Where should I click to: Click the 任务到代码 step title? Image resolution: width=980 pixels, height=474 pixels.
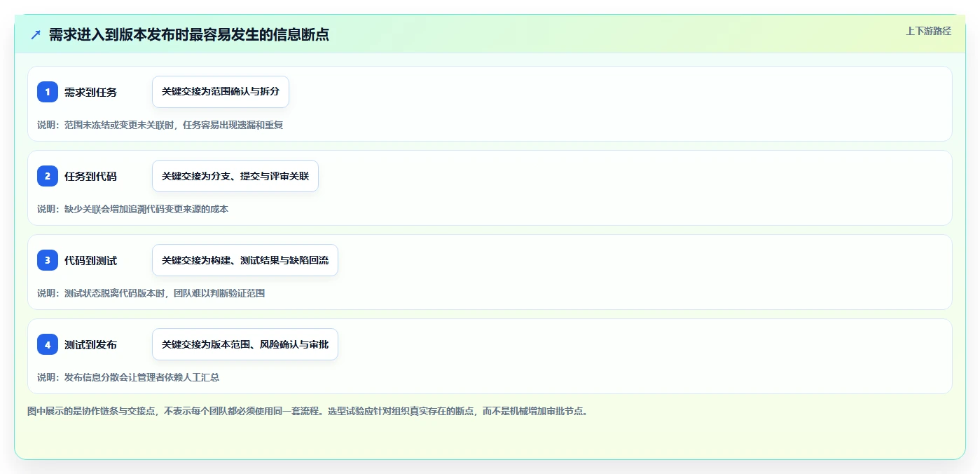(x=90, y=176)
